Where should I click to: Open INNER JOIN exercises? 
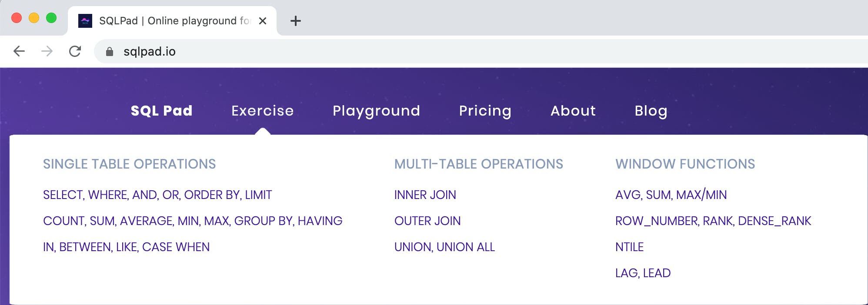[x=425, y=195]
